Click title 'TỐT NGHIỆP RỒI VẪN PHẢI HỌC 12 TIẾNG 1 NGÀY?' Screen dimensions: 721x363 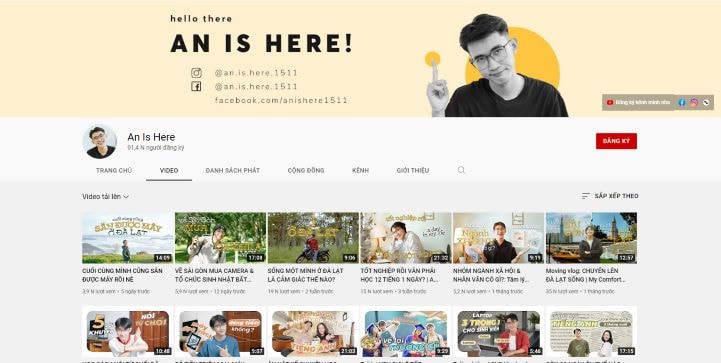pyautogui.click(x=399, y=275)
